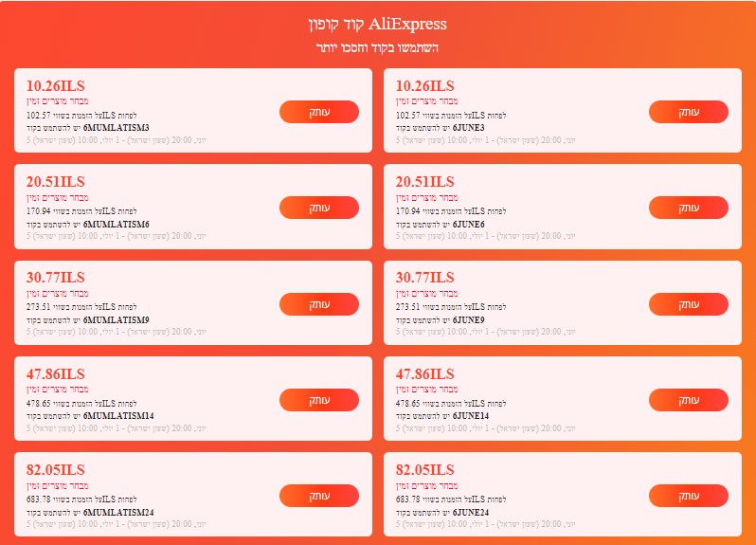This screenshot has width=756, height=545.
Task: Click the 47.86ILS amount on 6MUMLATISM14 card
Action: click(55, 374)
